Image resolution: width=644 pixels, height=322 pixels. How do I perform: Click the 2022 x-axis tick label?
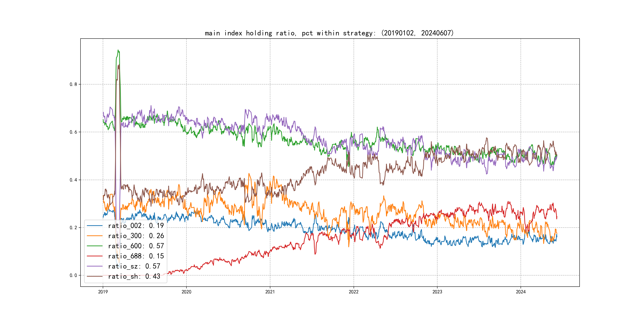[353, 292]
